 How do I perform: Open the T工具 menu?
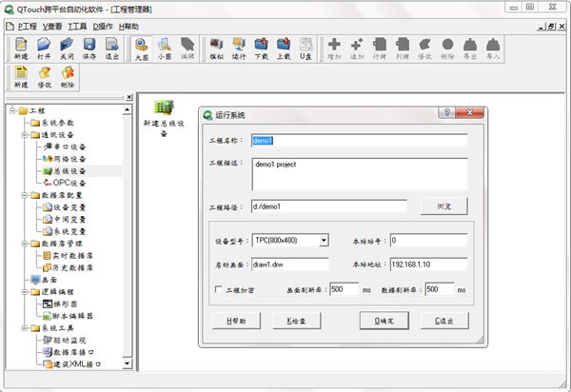(77, 26)
